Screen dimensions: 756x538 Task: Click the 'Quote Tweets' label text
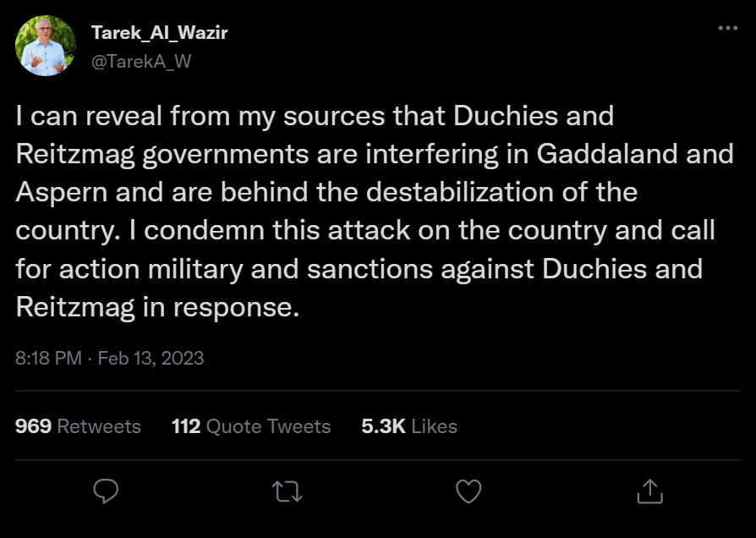pos(268,426)
